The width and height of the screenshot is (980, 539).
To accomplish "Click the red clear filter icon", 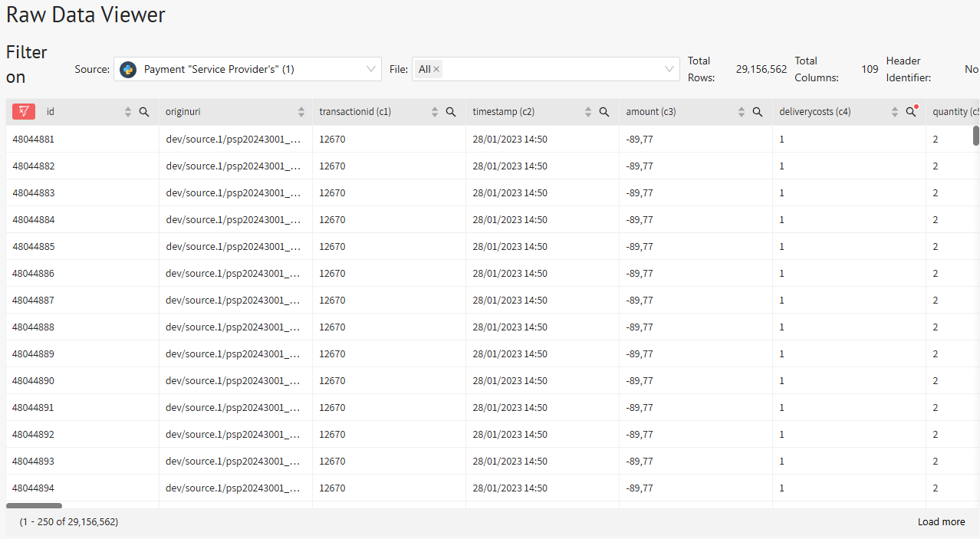I will click(24, 112).
